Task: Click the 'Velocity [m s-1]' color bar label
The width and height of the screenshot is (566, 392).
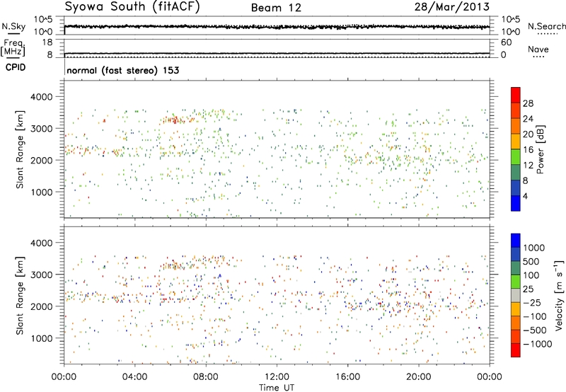Action: [559, 295]
